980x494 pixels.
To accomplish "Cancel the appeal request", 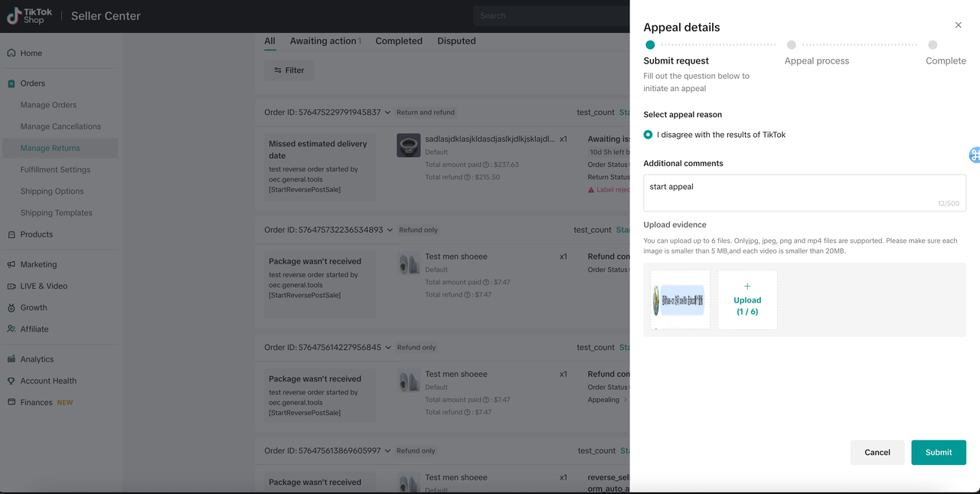I will [x=877, y=453].
